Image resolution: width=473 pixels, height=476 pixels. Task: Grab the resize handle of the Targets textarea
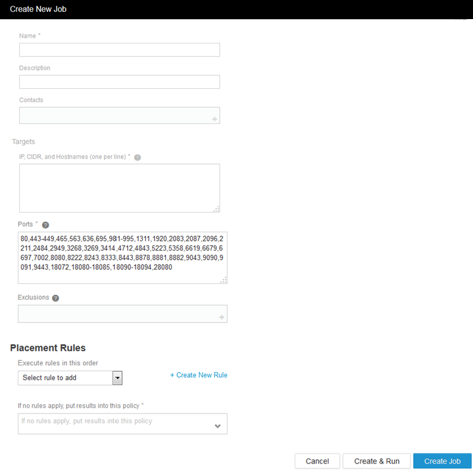pos(216,209)
